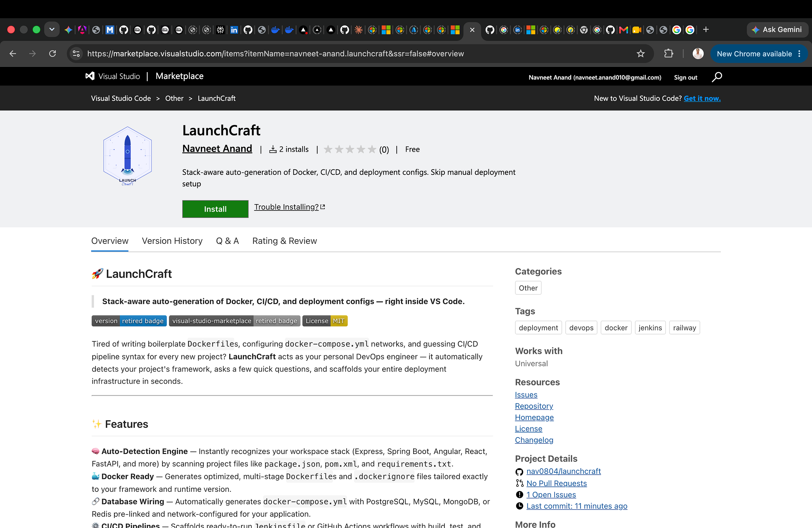
Task: Select the deployment tag
Action: click(538, 328)
